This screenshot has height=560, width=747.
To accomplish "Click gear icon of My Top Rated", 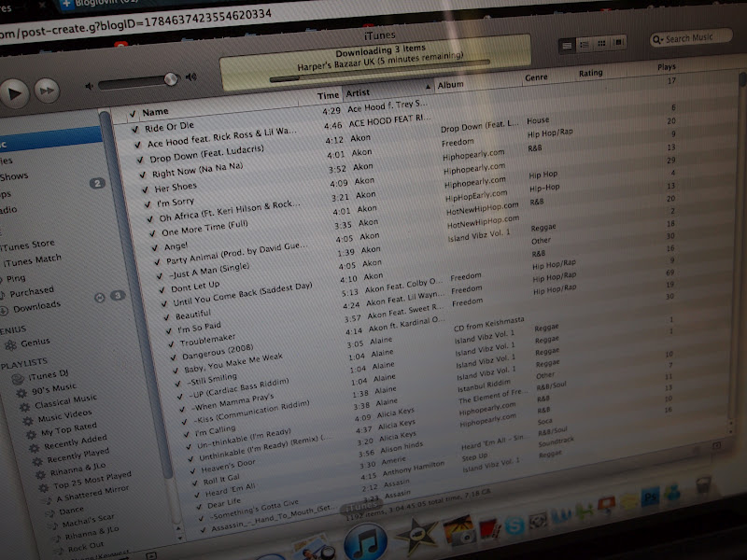I will [x=31, y=434].
